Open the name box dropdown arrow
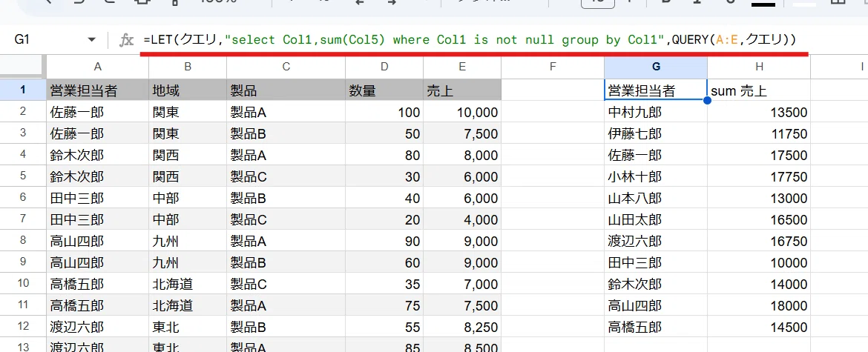This screenshot has width=868, height=352. click(91, 40)
